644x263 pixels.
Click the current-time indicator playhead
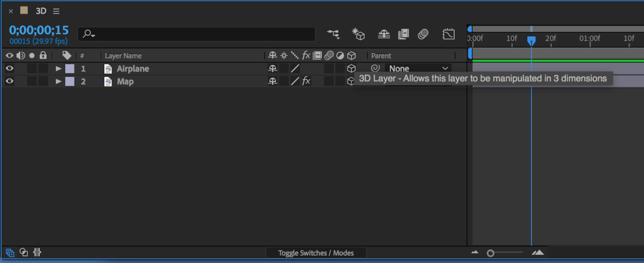pos(531,41)
